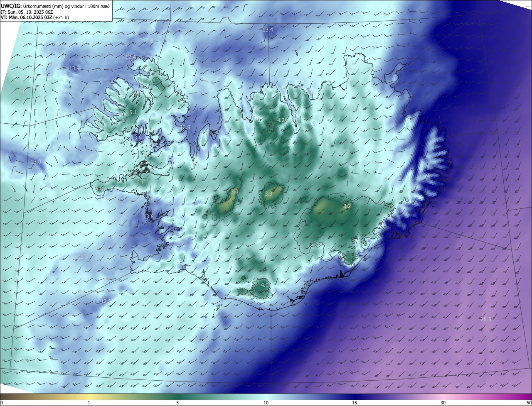The height and width of the screenshot is (406, 532).
Task: Click the 25.5 value label
Action: point(486,319)
